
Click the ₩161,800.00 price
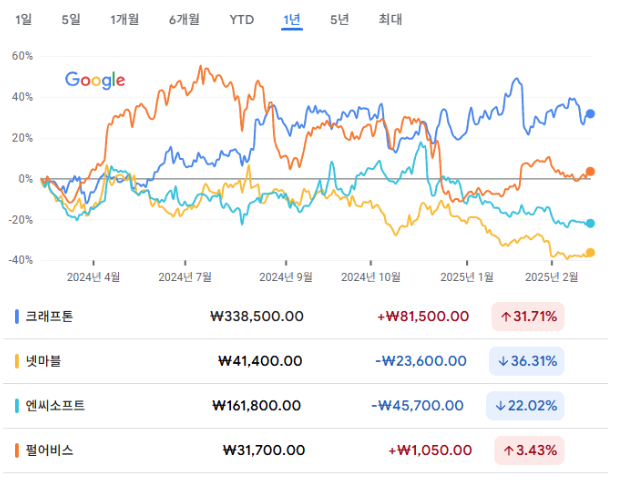[256, 406]
